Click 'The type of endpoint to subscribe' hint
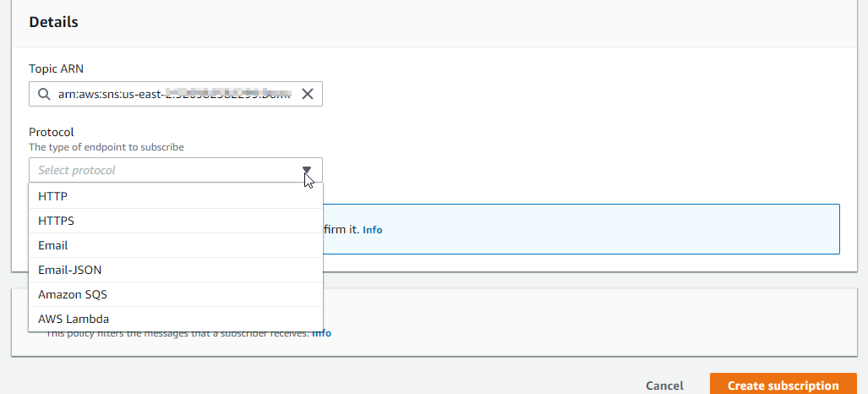The width and height of the screenshot is (868, 394). pyautogui.click(x=106, y=147)
